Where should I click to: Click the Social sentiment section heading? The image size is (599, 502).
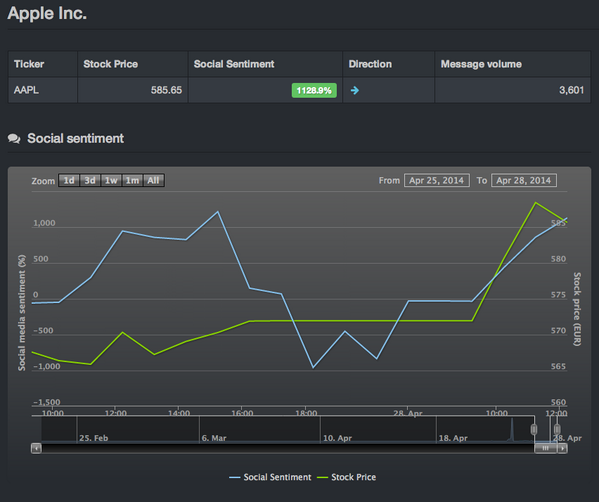coord(75,138)
